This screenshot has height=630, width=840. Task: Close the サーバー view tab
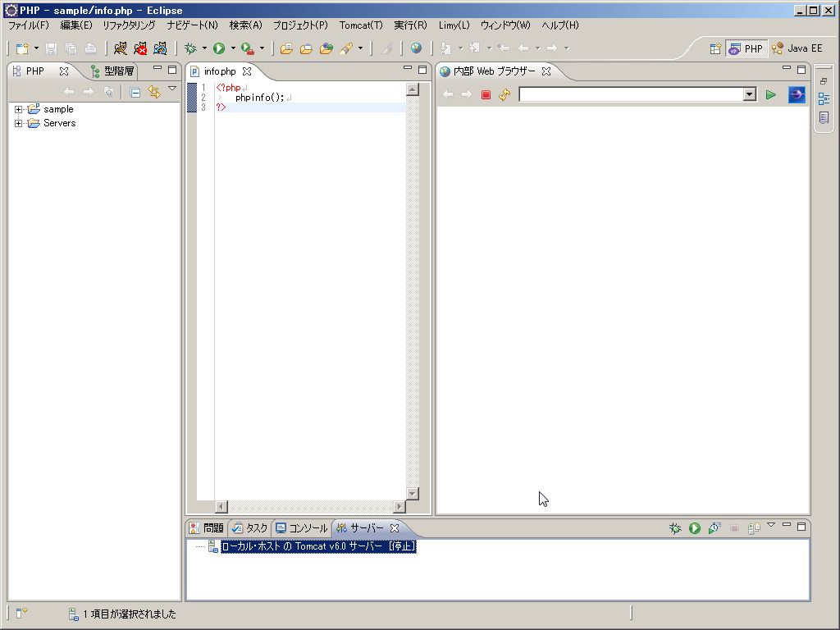[395, 528]
